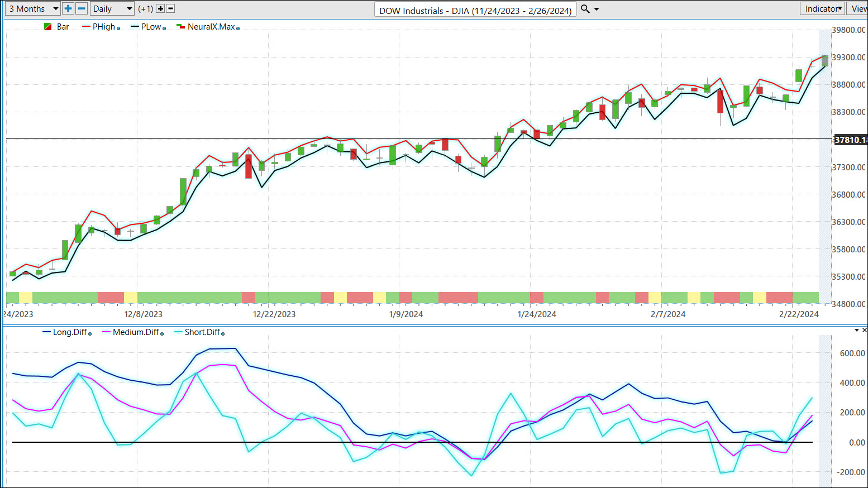Viewport: 868px width, 488px height.
Task: Click the Bar legend icon
Action: [48, 27]
